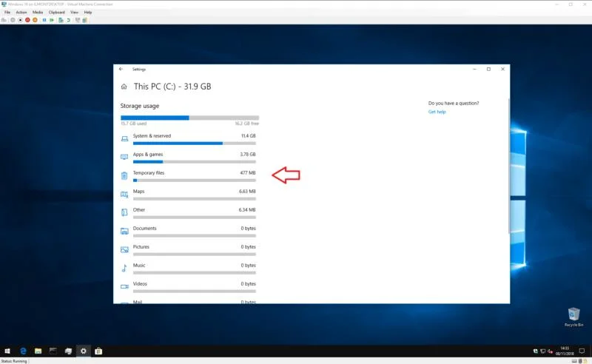Viewport: 592px width, 364px height.
Task: Open System & reserved storage category
Action: click(x=188, y=139)
